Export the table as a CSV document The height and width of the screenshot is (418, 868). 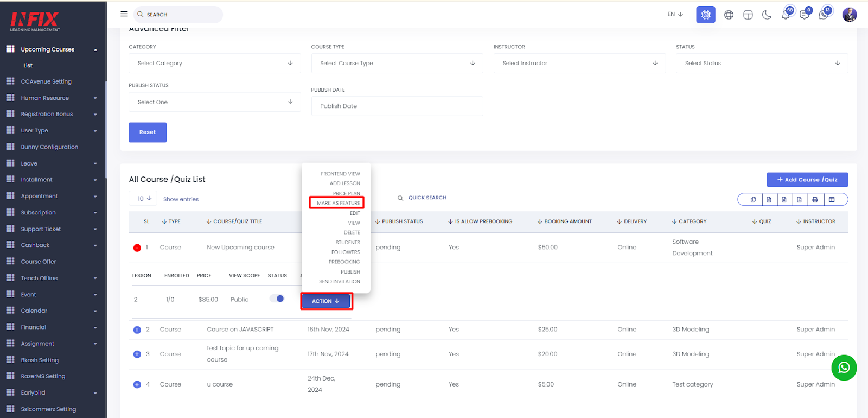tap(784, 200)
